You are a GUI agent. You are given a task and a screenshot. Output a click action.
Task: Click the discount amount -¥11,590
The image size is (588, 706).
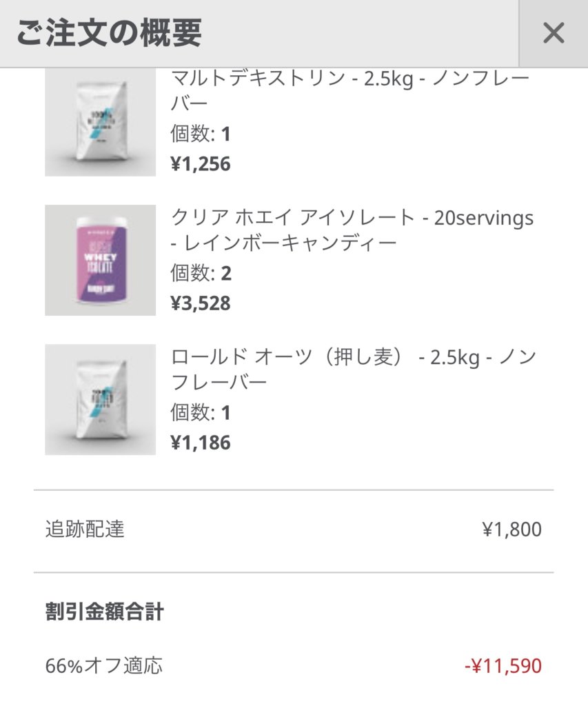[x=503, y=666]
